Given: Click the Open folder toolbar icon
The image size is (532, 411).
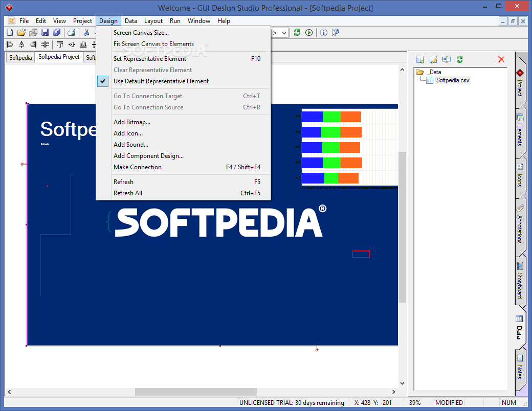Looking at the screenshot, I should 21,33.
